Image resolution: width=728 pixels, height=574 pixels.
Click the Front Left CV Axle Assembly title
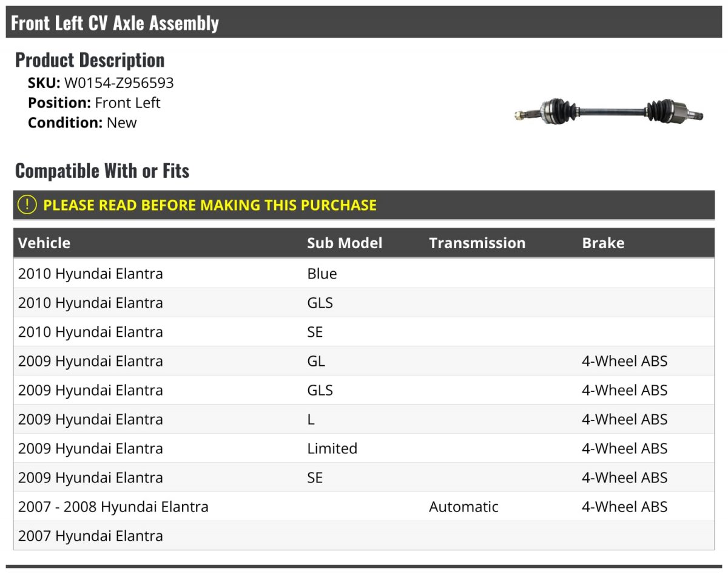(115, 23)
